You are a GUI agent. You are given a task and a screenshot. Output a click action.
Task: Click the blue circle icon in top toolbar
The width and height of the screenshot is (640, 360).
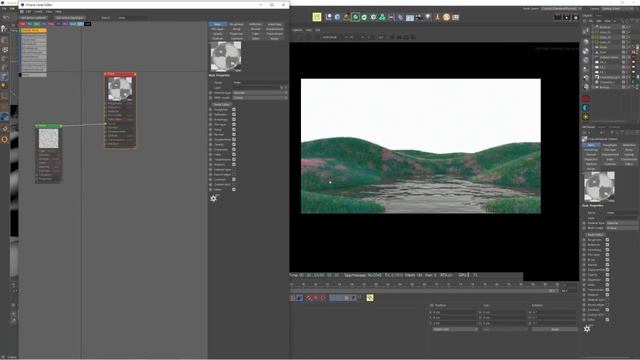(338, 17)
